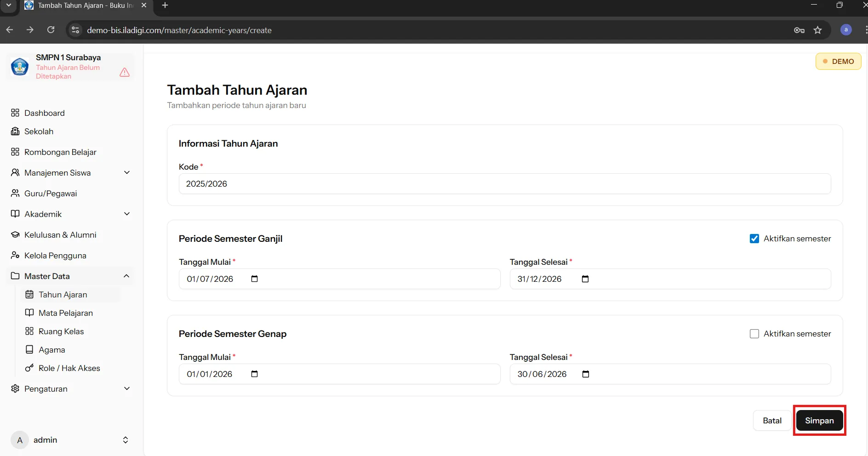This screenshot has width=868, height=456.
Task: Open calendar picker for Genap Tanggal Selesai
Action: [585, 374]
